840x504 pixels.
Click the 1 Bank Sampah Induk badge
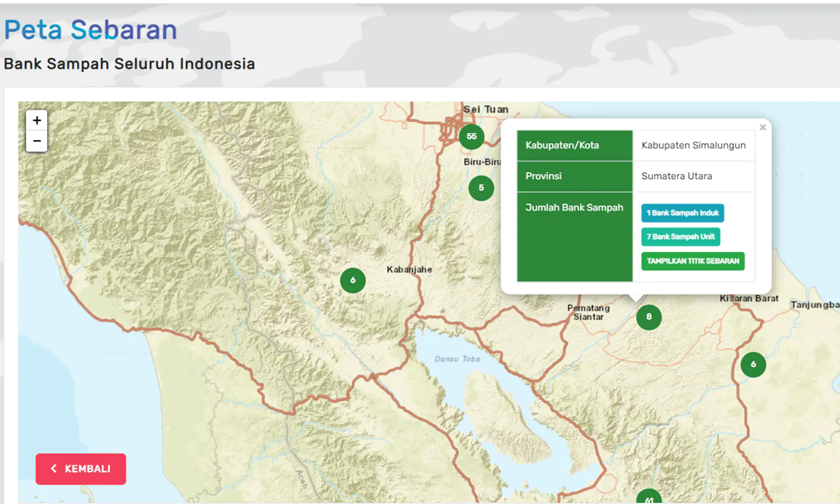[682, 213]
